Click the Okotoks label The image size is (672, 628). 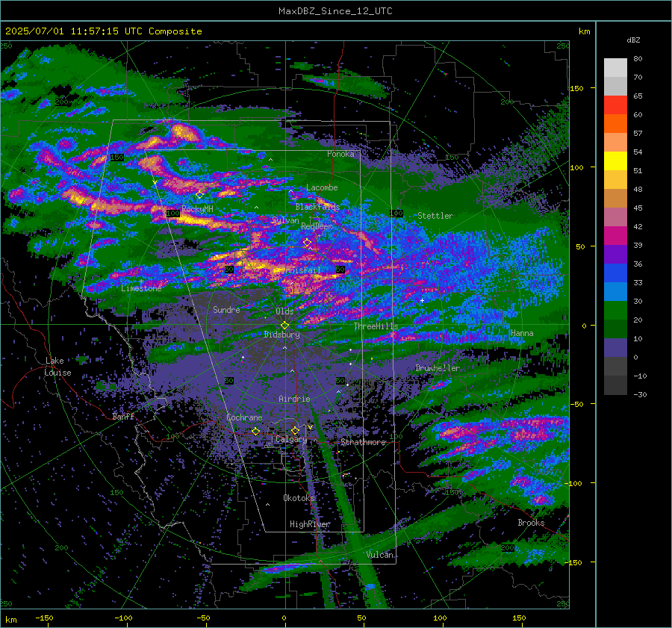299,497
